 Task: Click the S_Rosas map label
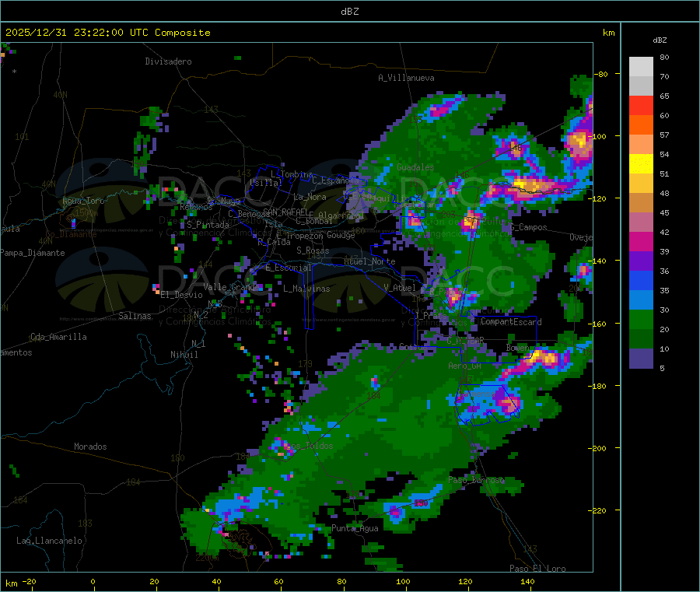point(313,250)
